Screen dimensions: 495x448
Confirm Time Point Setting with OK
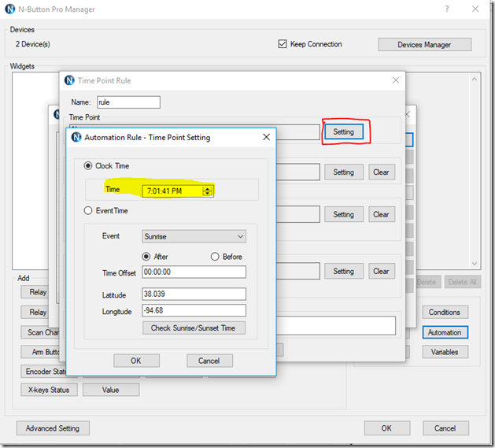point(136,361)
